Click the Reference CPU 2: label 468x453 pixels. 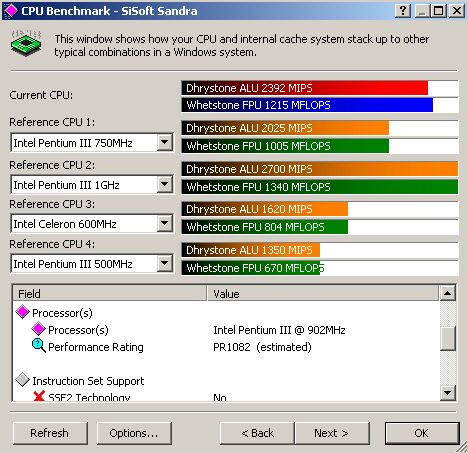52,165
